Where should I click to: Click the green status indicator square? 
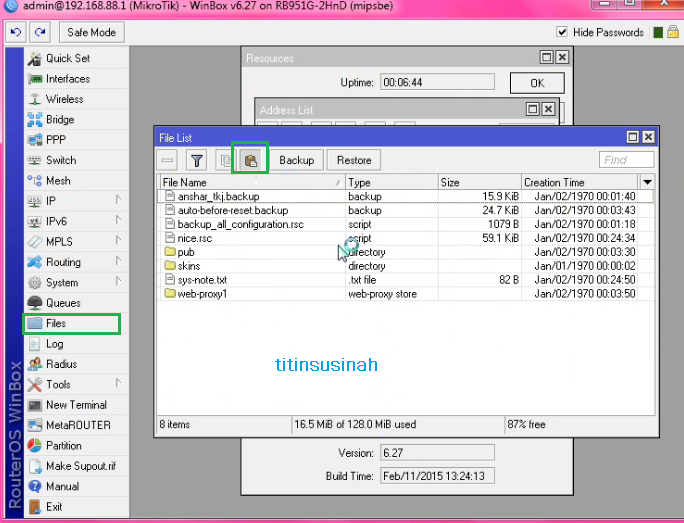point(658,32)
